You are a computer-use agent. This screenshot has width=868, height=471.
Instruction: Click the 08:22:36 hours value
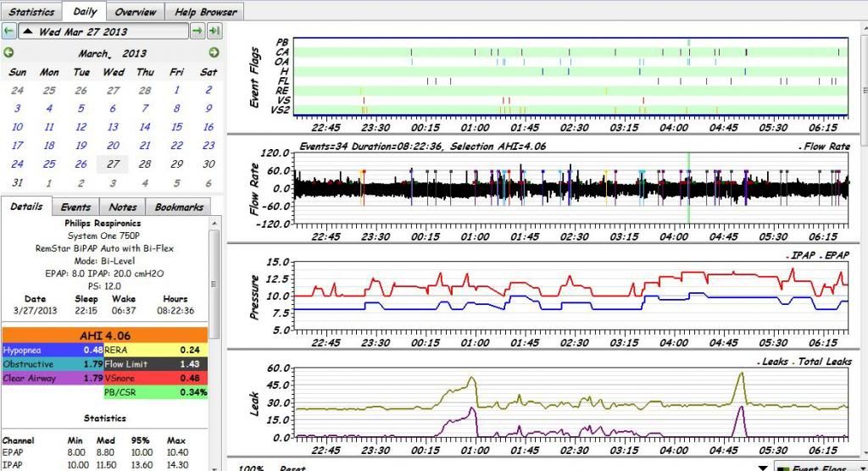point(175,311)
